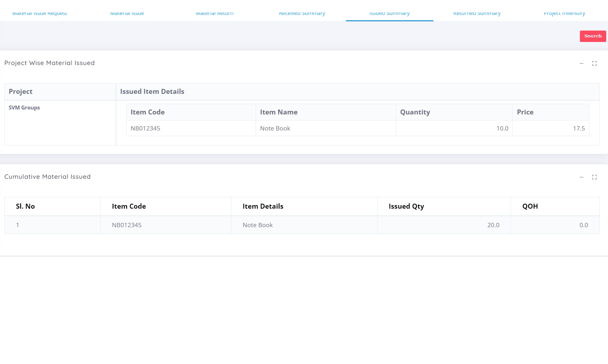Open the Material Issue Request tab

pyautogui.click(x=39, y=14)
